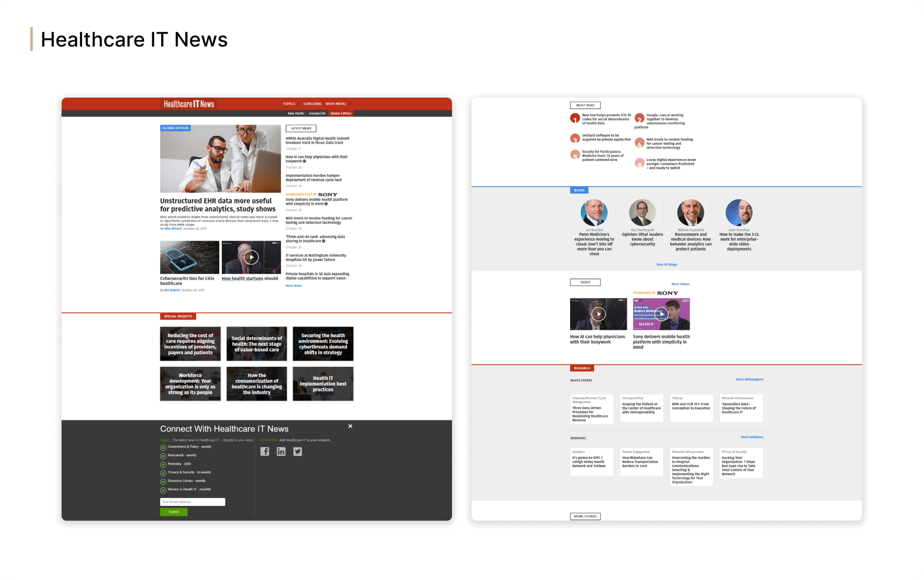924x580 pixels.
Task: Open 'How Rideshare Can Reduce Transportation' webinar
Action: pyautogui.click(x=642, y=462)
